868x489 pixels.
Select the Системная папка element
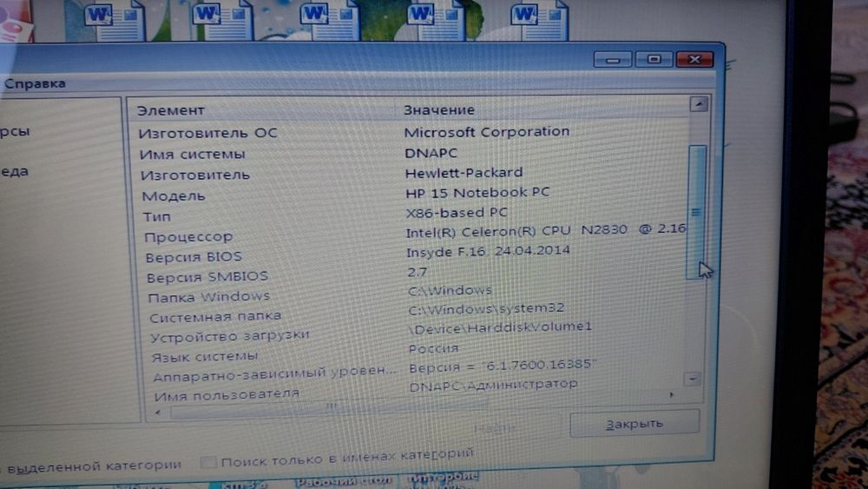[x=215, y=317]
